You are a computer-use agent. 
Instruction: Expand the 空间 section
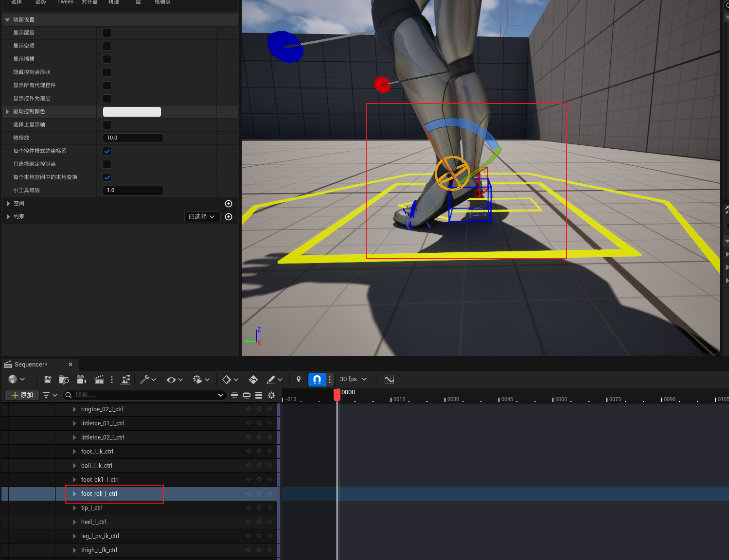[x=8, y=204]
